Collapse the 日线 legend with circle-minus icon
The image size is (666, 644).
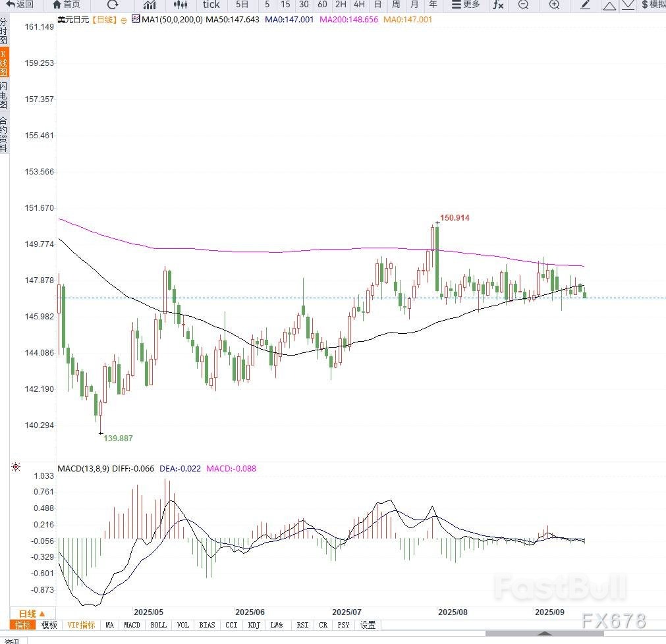point(123,20)
